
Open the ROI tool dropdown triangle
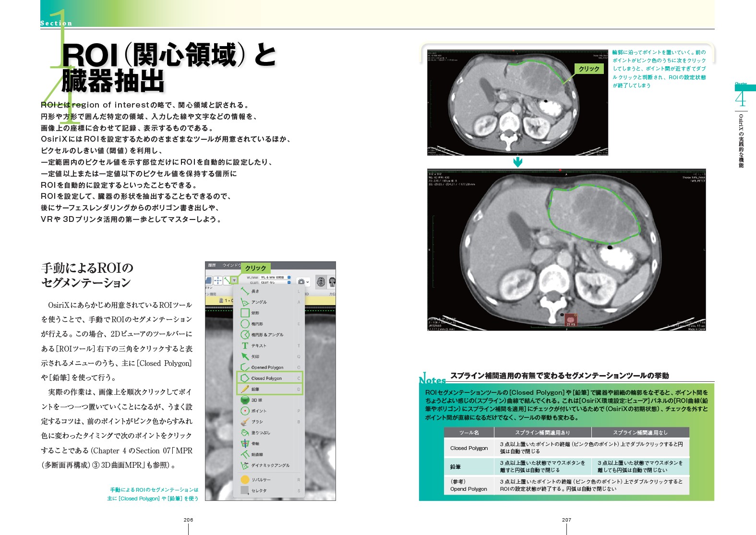[x=234, y=280]
